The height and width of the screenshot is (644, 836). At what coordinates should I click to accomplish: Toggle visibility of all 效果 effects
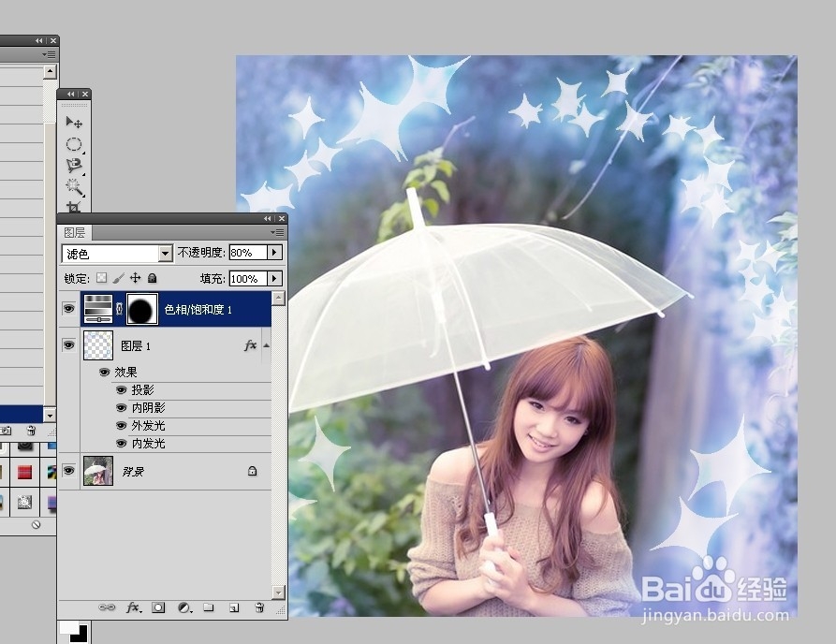point(105,373)
